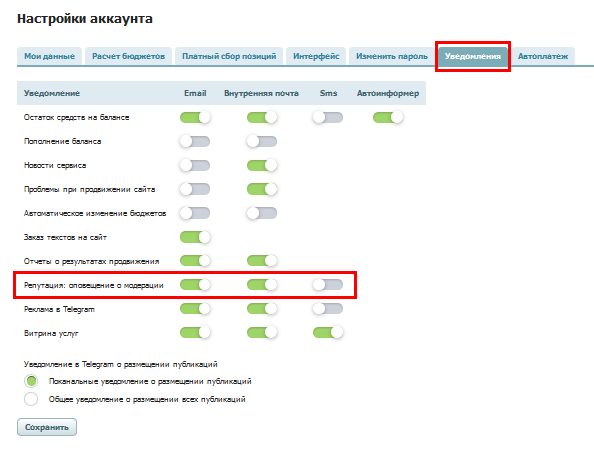The image size is (594, 474).
Task: Select the Интерфейс tab
Action: 316,56
